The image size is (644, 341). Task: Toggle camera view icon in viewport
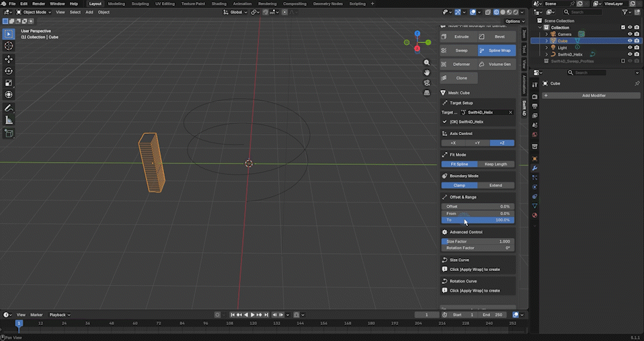click(x=427, y=83)
